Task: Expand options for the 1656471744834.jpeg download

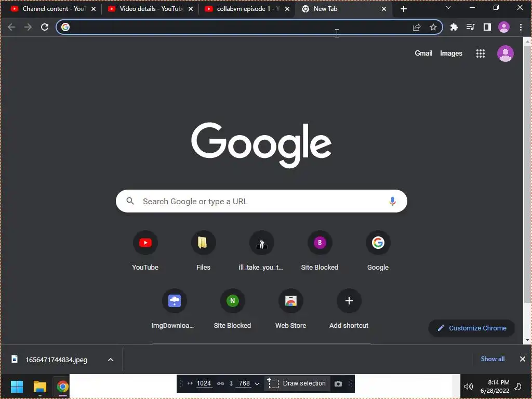Action: [111, 360]
